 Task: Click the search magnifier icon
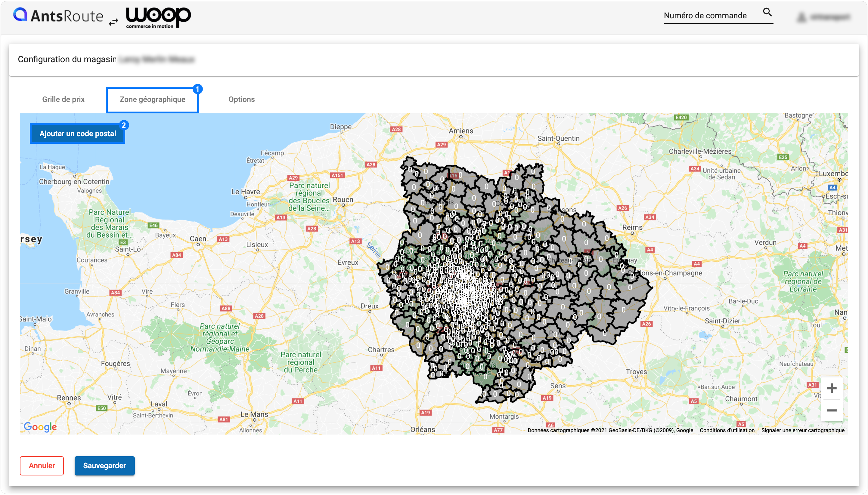767,12
